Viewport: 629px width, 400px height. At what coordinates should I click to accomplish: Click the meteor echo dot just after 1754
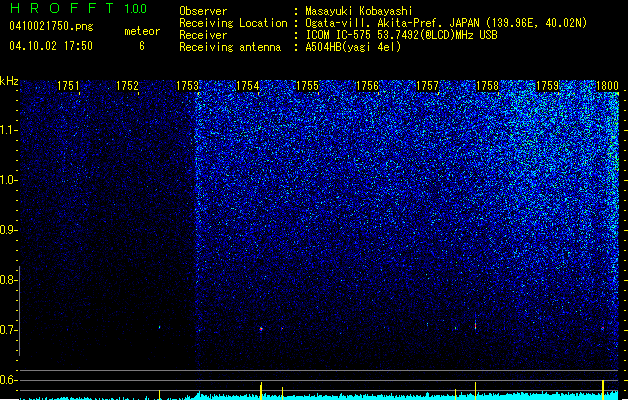pyautogui.click(x=261, y=329)
